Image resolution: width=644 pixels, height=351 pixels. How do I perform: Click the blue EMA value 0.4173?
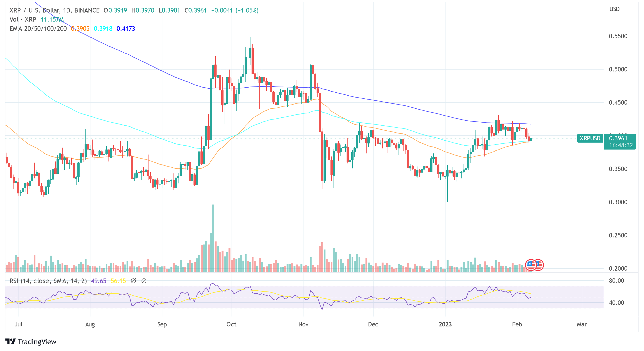click(126, 28)
